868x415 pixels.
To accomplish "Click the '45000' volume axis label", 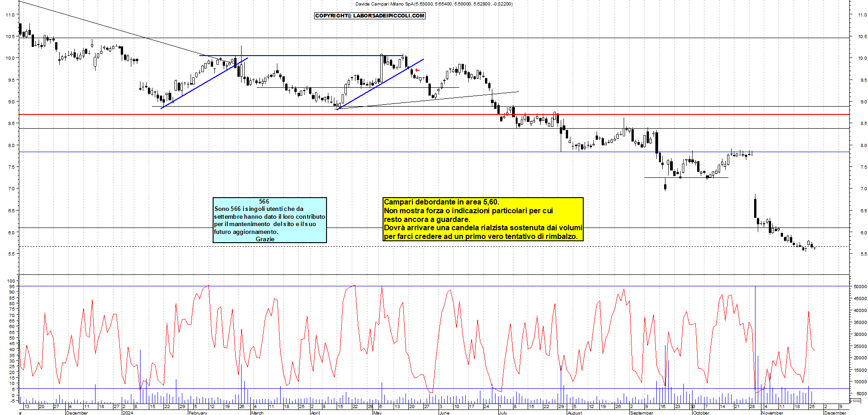I will click(x=860, y=298).
